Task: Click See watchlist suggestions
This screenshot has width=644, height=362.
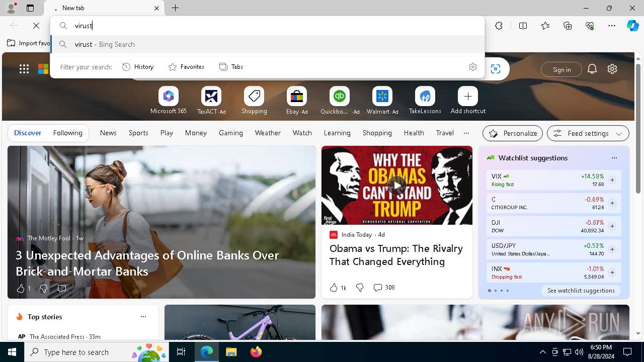Action: click(581, 291)
